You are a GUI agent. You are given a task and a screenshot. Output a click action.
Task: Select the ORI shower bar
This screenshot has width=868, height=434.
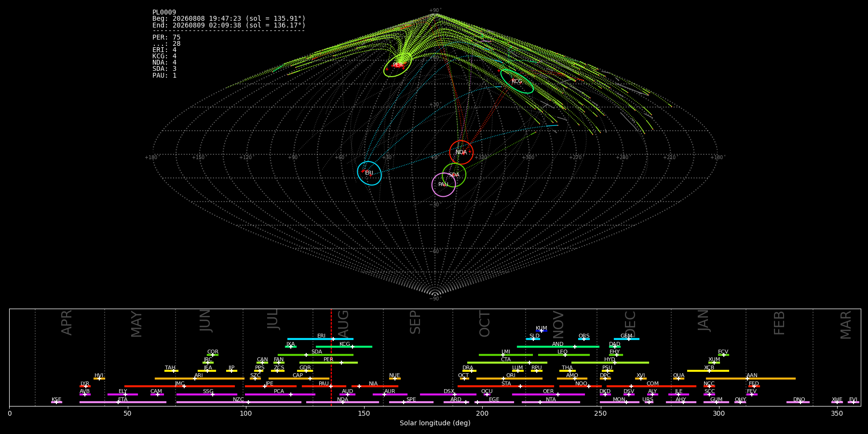tap(510, 379)
